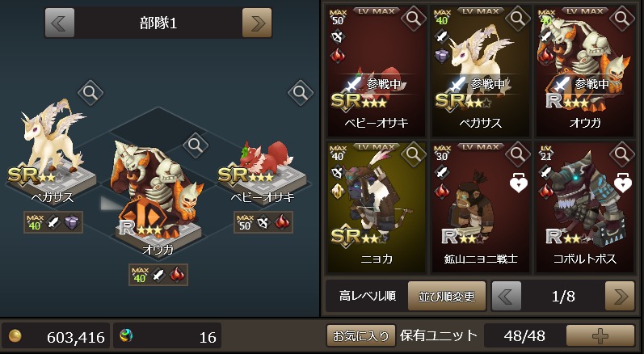The height and width of the screenshot is (354, 644).
Task: Inspect the ペガサス card with its magnifier icon
Action: pos(517,18)
